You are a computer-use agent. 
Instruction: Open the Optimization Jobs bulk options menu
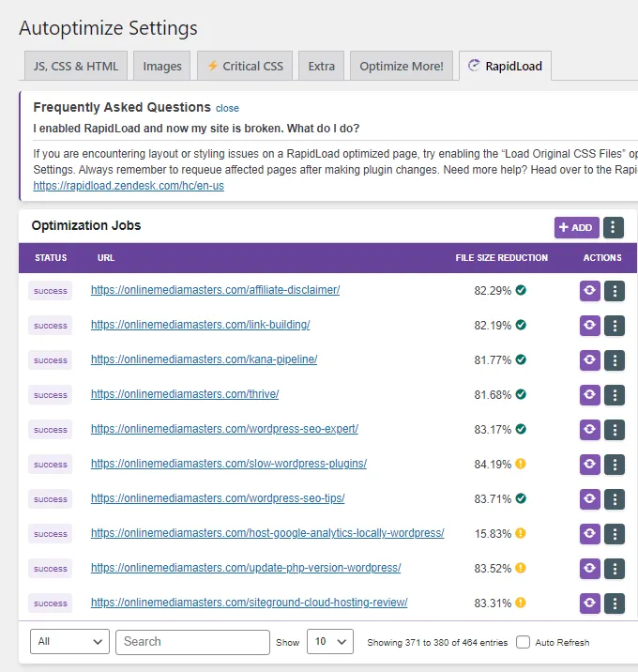[x=614, y=227]
